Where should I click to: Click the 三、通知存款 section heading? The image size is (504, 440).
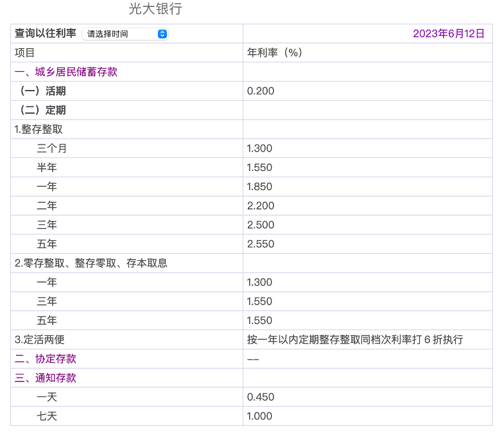[46, 378]
